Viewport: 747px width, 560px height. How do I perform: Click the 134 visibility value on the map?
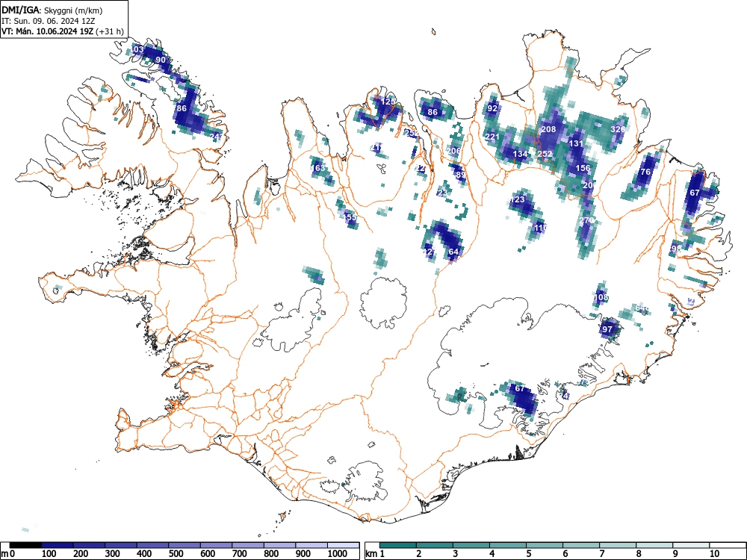(x=520, y=155)
